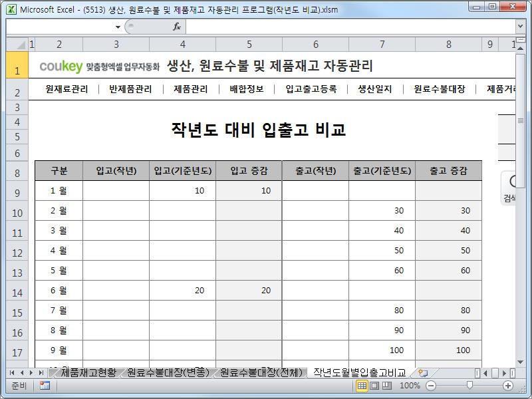Select column header 7

pos(382,45)
